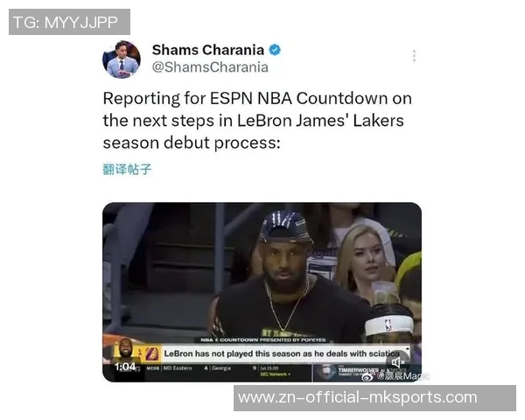Open Shams Charania's profile avatar

point(122,59)
